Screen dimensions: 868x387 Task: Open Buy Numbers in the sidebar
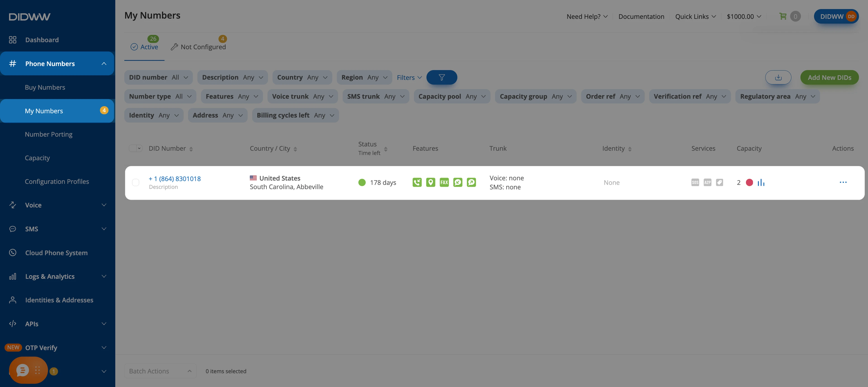tap(45, 87)
